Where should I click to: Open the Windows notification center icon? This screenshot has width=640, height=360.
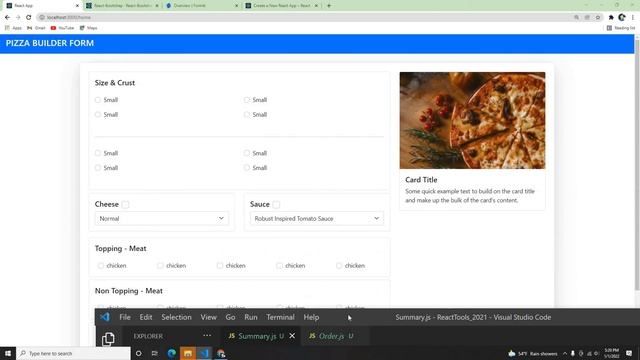pyautogui.click(x=629, y=353)
